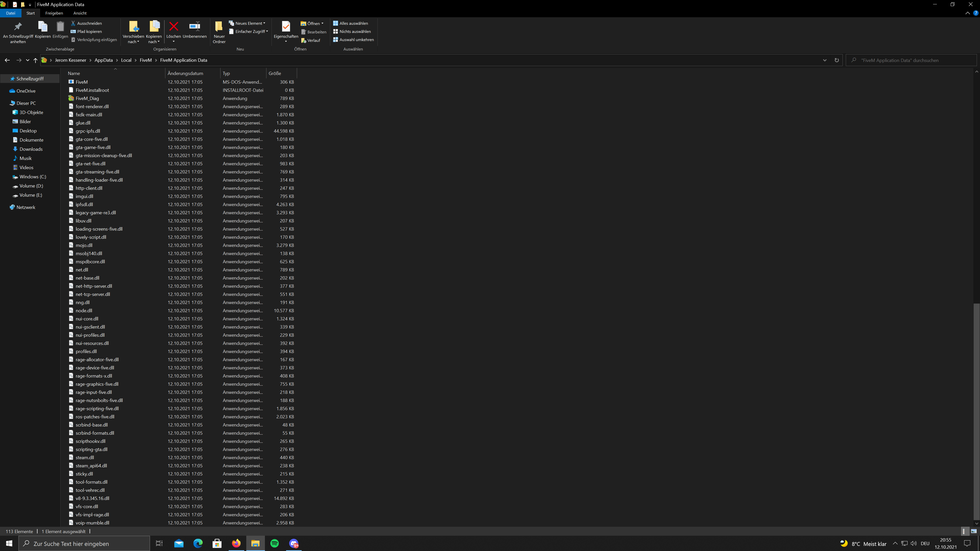Click the Löschen red X icon

[x=174, y=27]
